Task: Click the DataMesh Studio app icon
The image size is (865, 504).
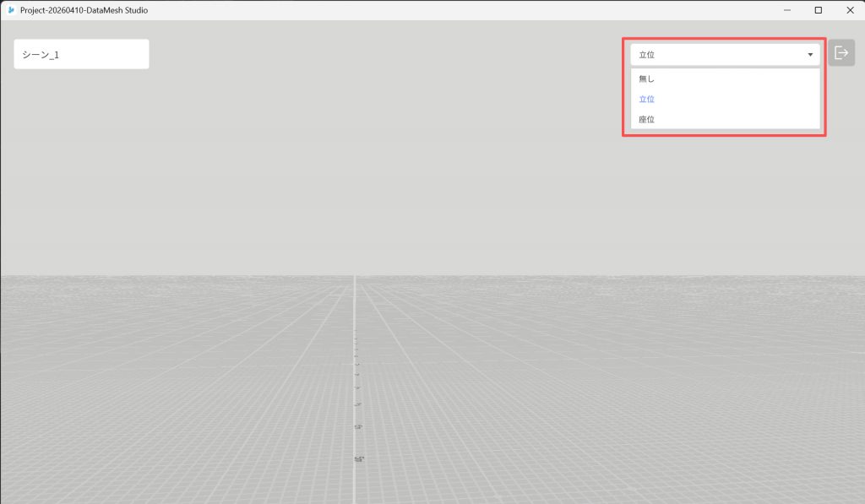Action: [11, 10]
